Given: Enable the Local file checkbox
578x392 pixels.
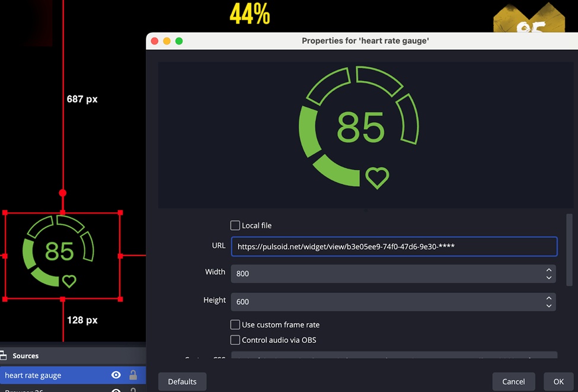Looking at the screenshot, I should coord(235,225).
